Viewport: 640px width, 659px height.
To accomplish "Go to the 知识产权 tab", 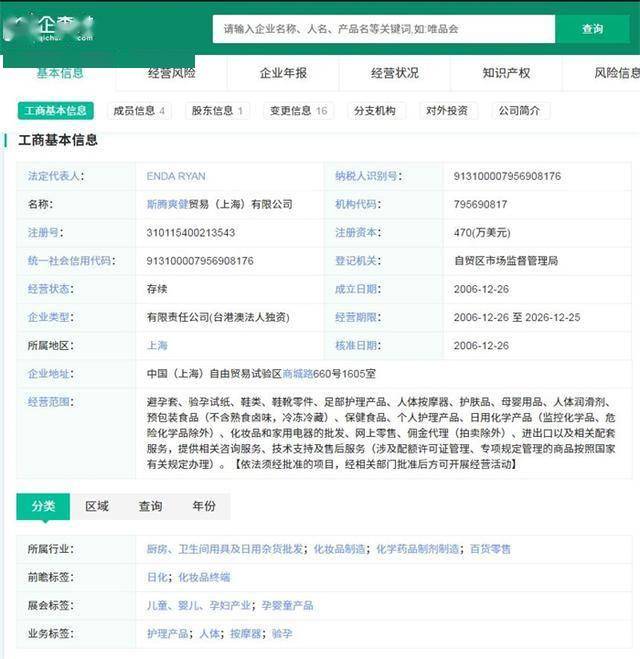I will point(506,73).
